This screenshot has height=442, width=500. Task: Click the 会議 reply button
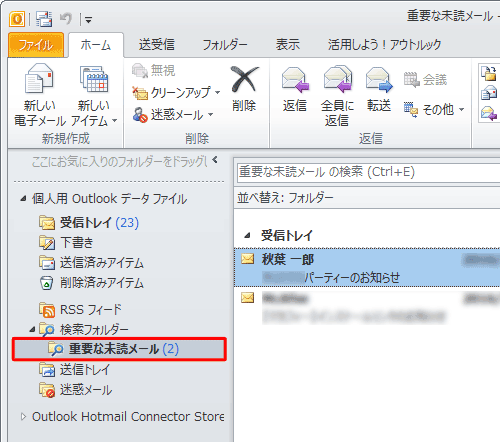tap(425, 80)
